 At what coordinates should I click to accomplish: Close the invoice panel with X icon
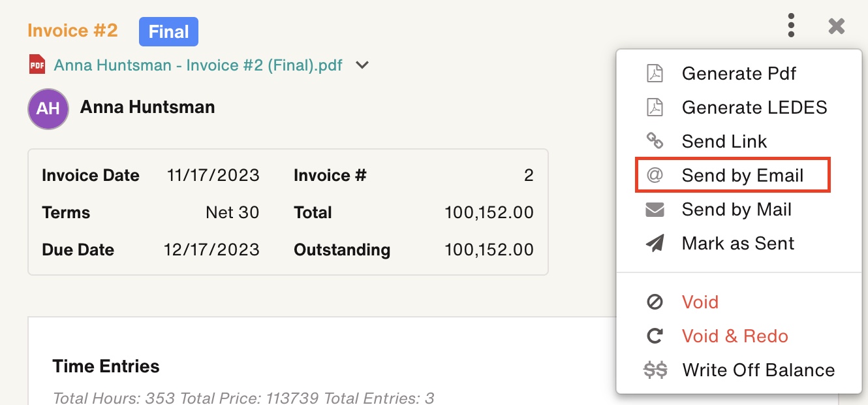pos(836,26)
